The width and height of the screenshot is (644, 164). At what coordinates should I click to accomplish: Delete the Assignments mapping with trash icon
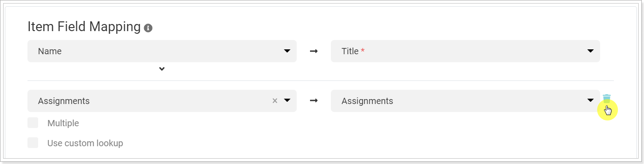point(607,99)
